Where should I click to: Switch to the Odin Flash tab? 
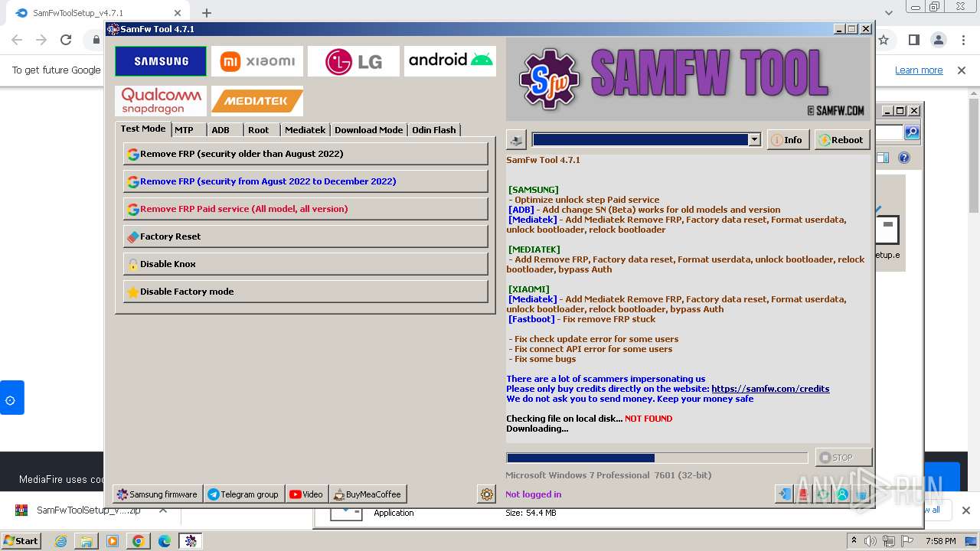(434, 130)
